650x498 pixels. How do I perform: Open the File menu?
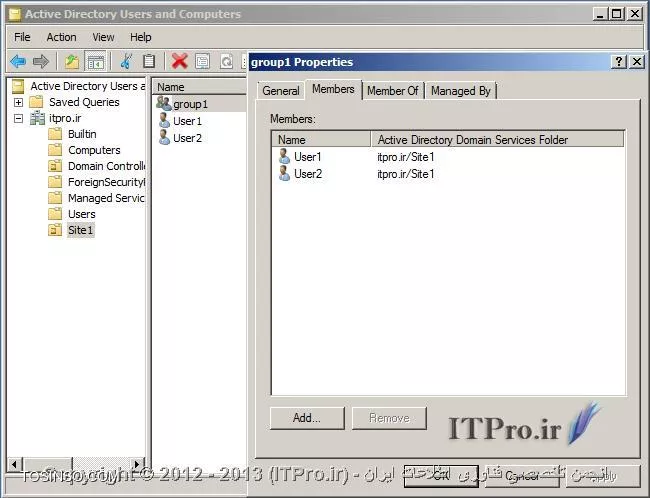22,37
